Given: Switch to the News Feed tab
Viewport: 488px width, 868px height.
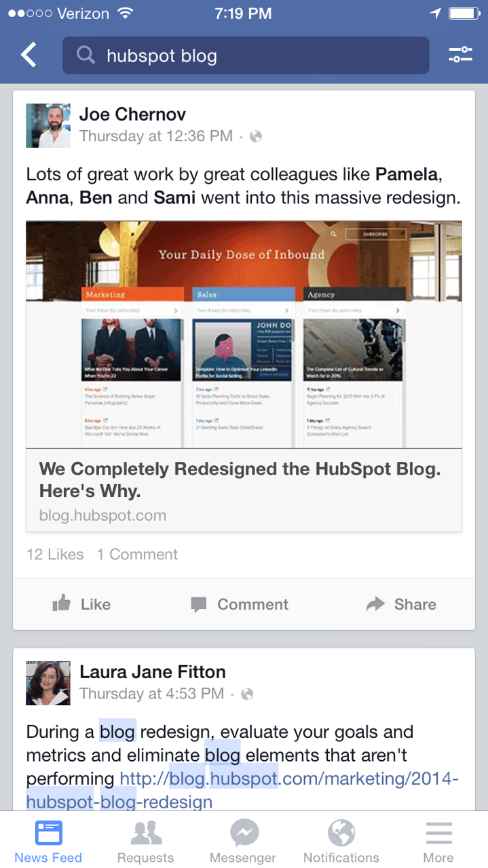Looking at the screenshot, I should [48, 841].
